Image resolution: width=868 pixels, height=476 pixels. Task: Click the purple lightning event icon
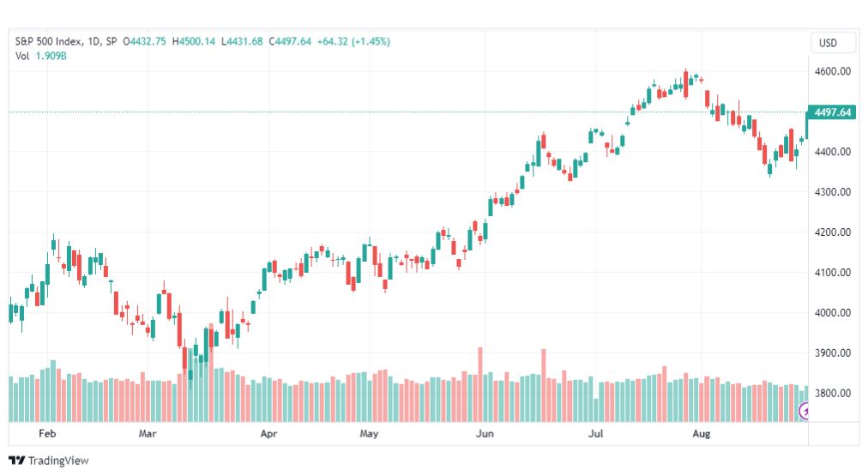(x=804, y=411)
